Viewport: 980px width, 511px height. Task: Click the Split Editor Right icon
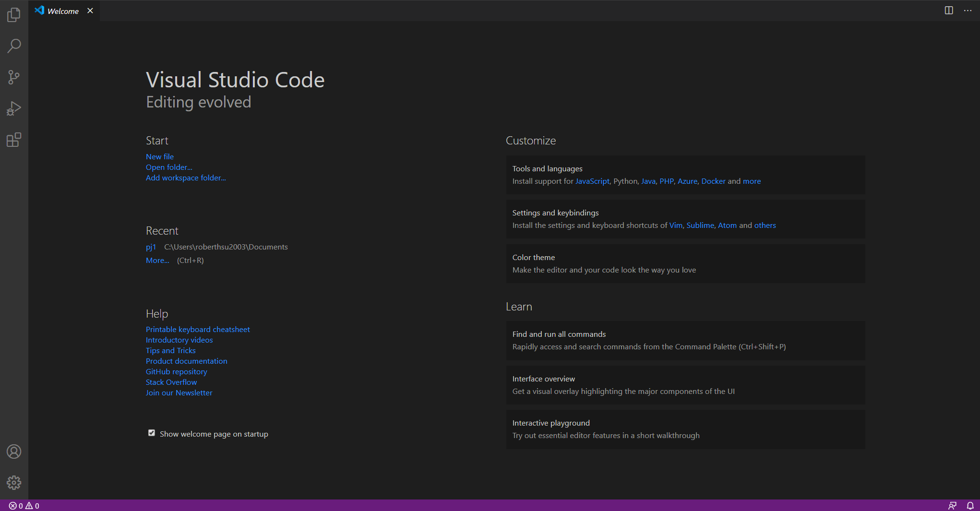949,11
